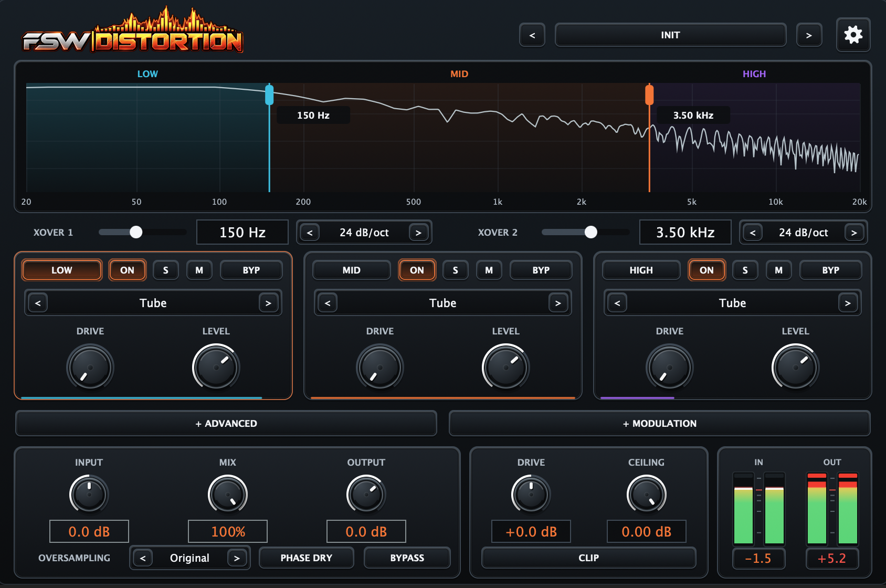Select the LOW band tab
886x588 pixels.
pos(61,270)
